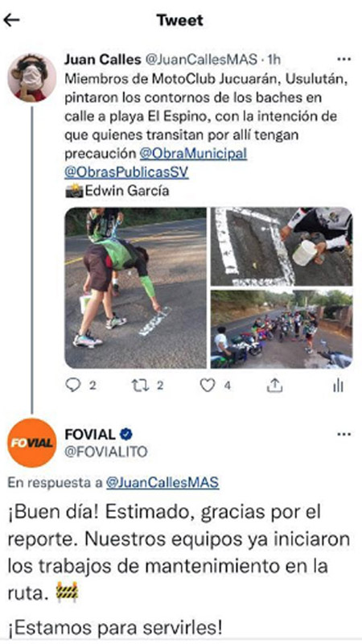Retweet the Juan Calles post
The image size is (362, 644).
point(138,385)
